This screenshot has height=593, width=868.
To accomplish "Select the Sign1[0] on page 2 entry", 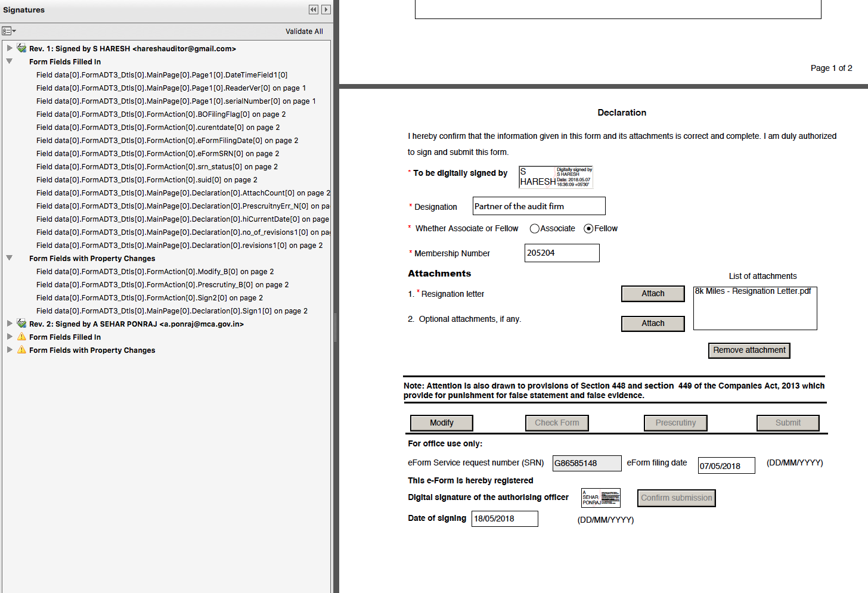I will [172, 311].
